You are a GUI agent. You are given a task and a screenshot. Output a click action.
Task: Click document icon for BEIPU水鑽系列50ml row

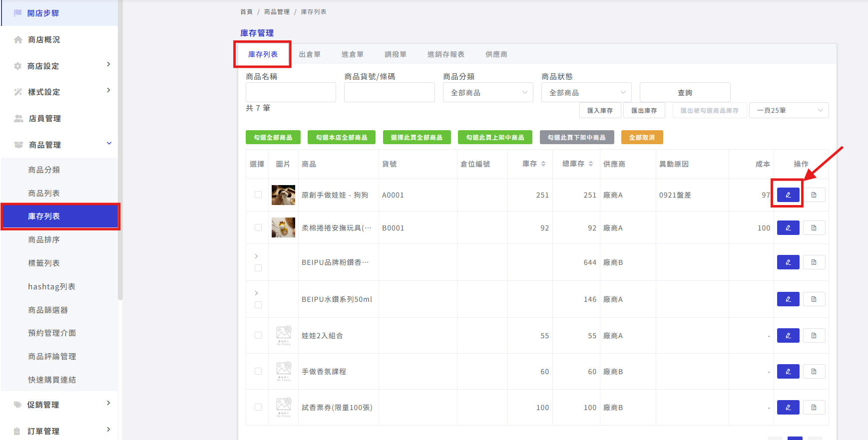(814, 299)
